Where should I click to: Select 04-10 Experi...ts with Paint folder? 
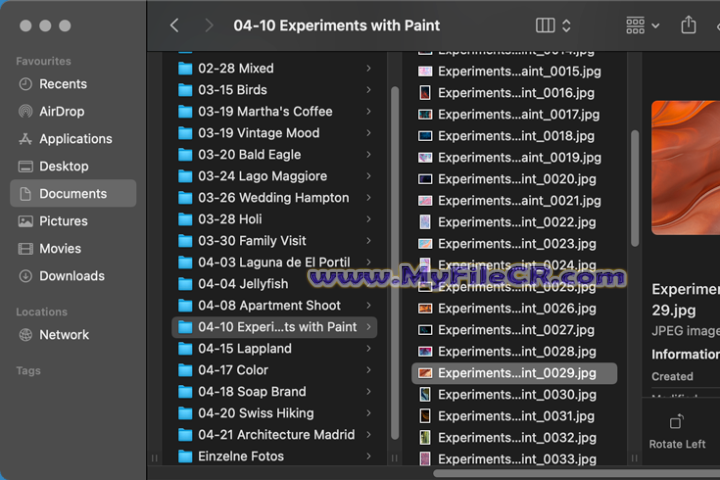click(x=274, y=327)
